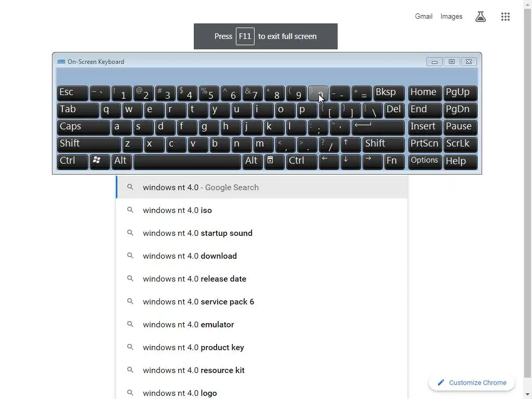Click the period key

point(307,144)
